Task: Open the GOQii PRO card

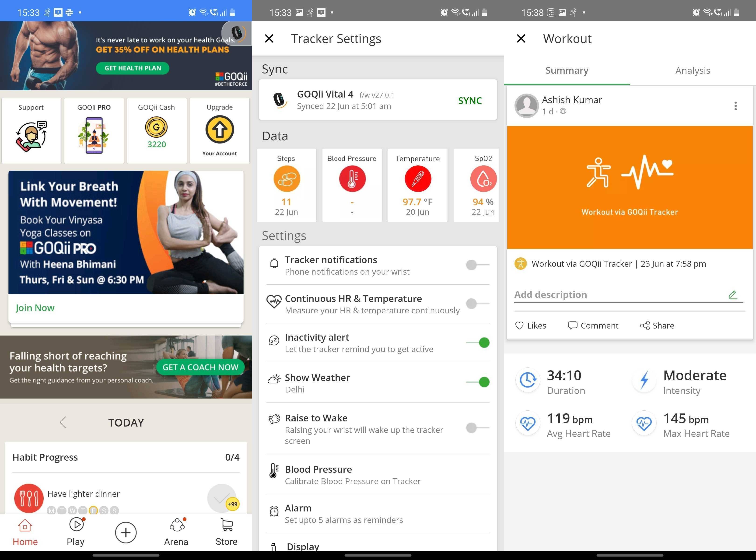Action: 94,130
